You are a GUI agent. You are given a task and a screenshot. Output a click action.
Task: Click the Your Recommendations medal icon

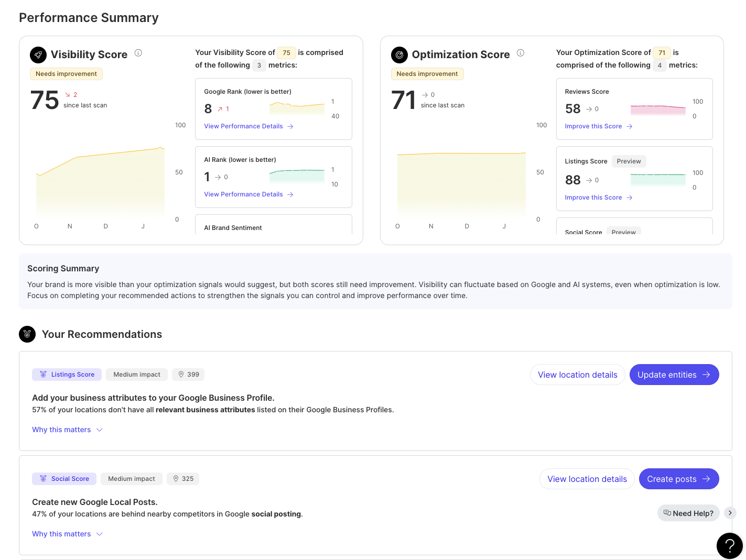27,334
